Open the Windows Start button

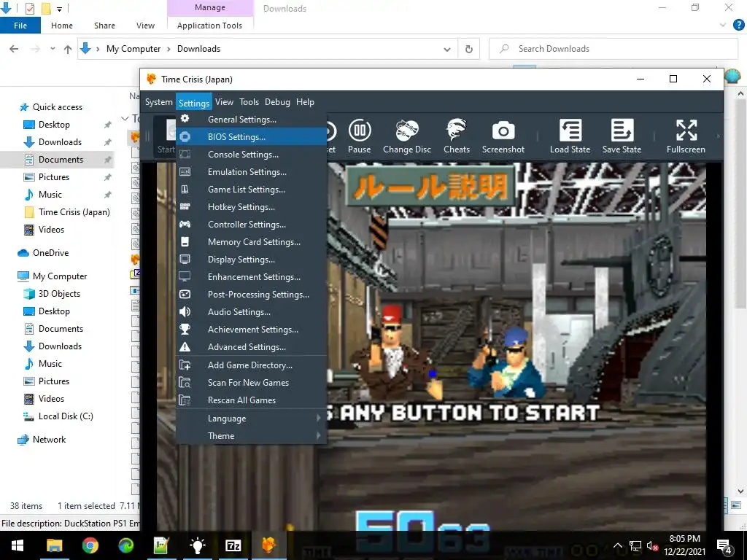coord(18,545)
